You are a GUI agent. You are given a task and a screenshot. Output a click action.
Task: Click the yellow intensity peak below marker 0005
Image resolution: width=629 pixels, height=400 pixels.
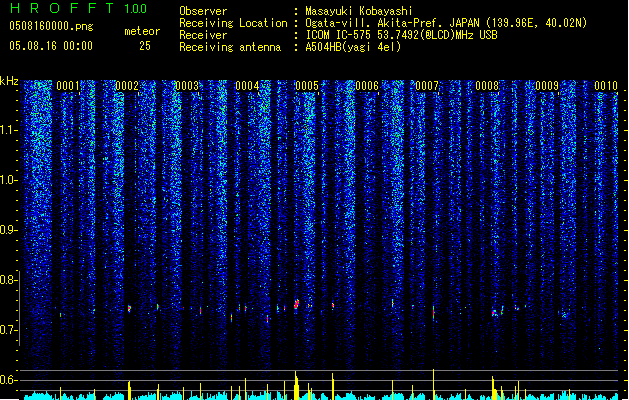pos(296,385)
